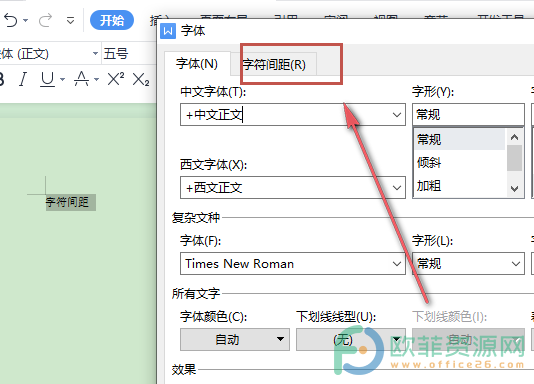Click the 五号 font size box

[x=129, y=53]
